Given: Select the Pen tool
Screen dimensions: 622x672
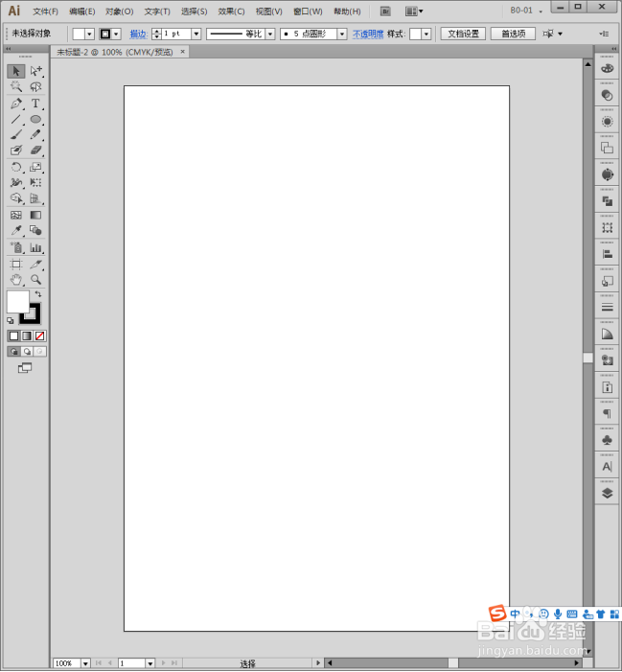Looking at the screenshot, I should coord(16,104).
